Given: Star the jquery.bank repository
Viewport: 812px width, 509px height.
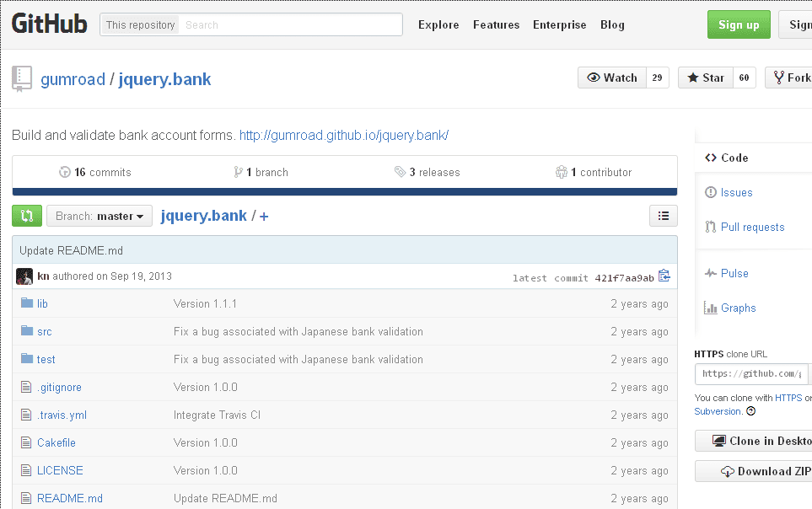Looking at the screenshot, I should pos(706,78).
